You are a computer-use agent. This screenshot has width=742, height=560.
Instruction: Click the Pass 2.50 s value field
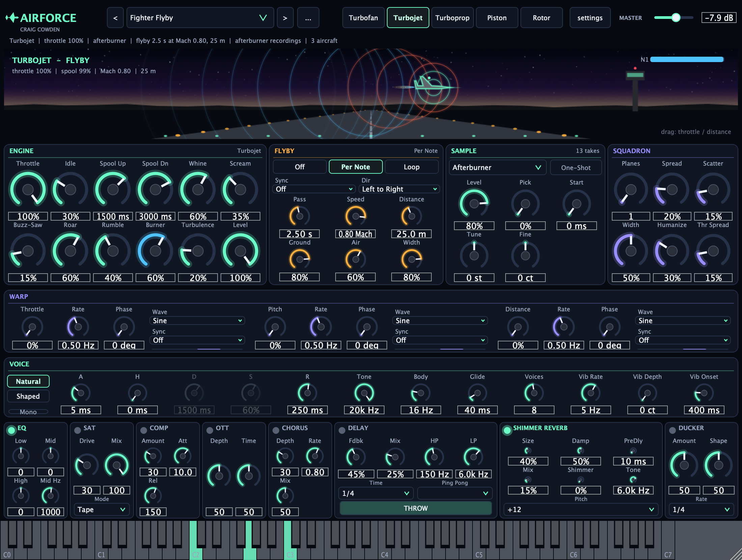(x=299, y=234)
